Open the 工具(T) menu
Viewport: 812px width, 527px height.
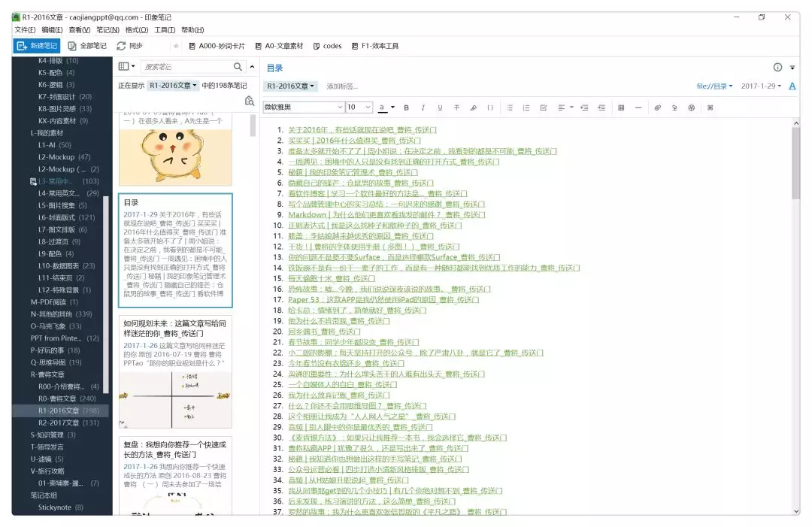click(x=165, y=29)
